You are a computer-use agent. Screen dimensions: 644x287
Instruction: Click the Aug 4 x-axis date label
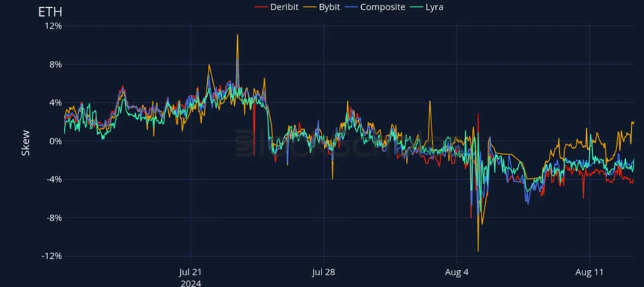coord(457,273)
